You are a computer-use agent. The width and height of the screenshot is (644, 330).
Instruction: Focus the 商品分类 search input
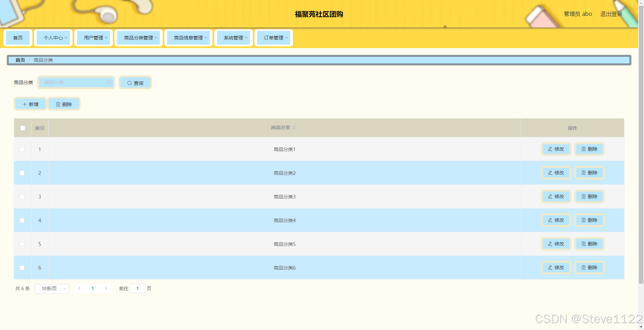(x=76, y=82)
